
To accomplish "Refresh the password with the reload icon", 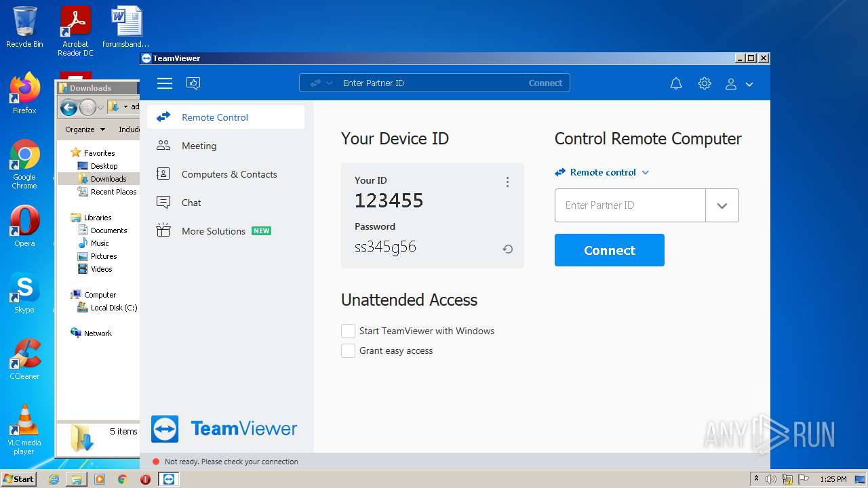I will coord(507,249).
